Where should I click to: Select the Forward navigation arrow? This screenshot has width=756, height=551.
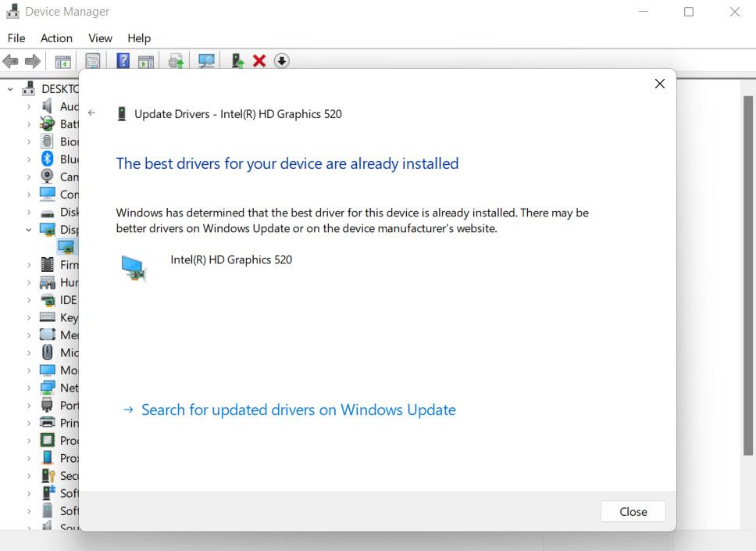tap(30, 61)
